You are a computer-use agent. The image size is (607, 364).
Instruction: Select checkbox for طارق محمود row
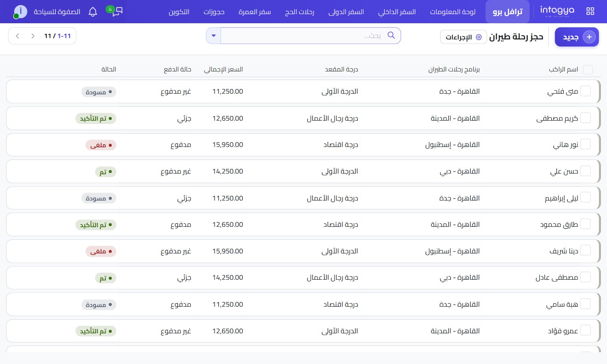(586, 224)
